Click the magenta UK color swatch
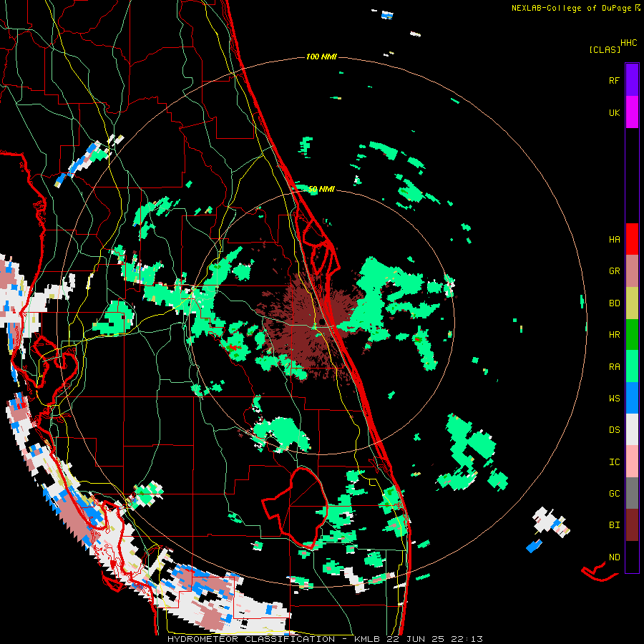This screenshot has height=644, width=644. click(x=632, y=112)
